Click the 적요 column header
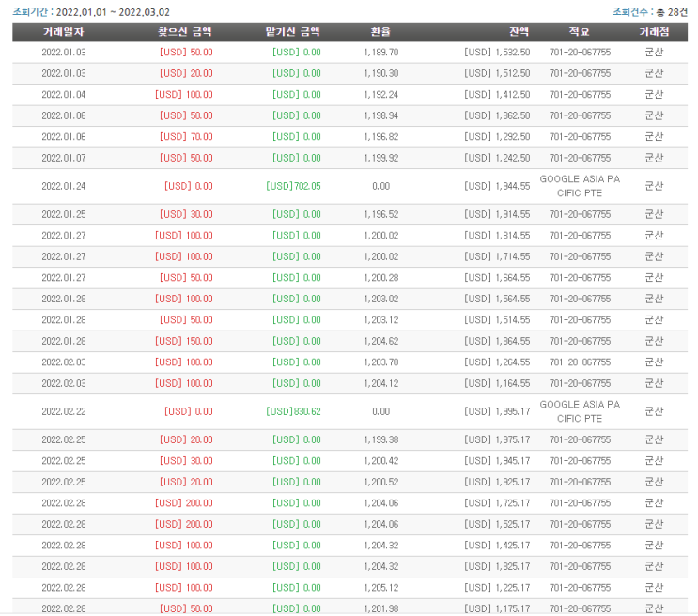The width and height of the screenshot is (698, 616). 579,32
